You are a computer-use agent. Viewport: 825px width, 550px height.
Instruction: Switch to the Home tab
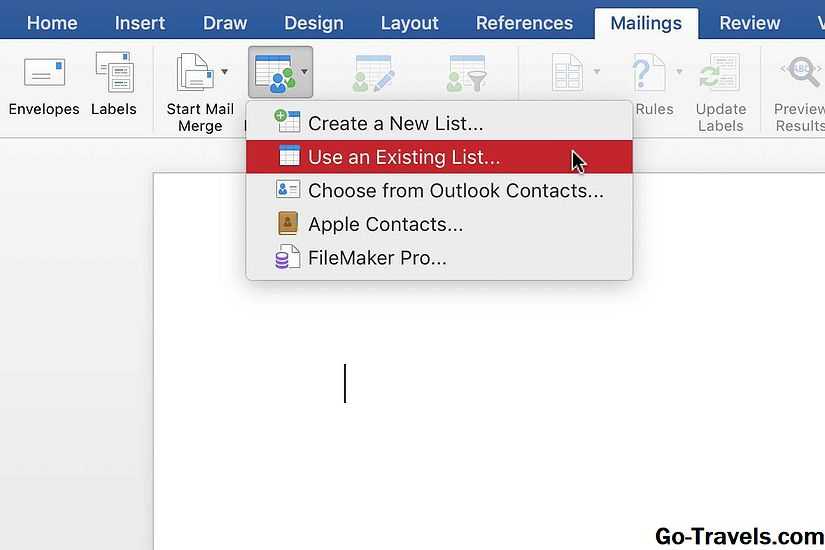pyautogui.click(x=54, y=23)
